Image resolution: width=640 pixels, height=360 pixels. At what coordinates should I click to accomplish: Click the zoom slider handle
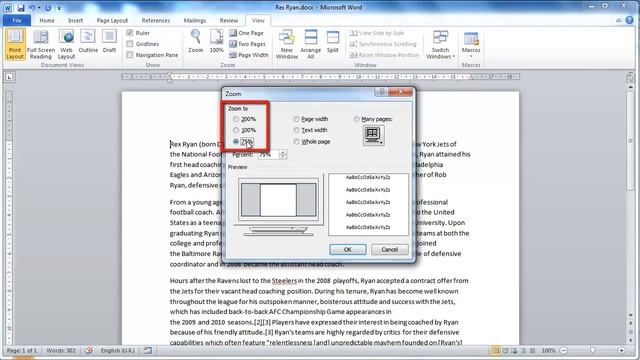tap(593, 350)
